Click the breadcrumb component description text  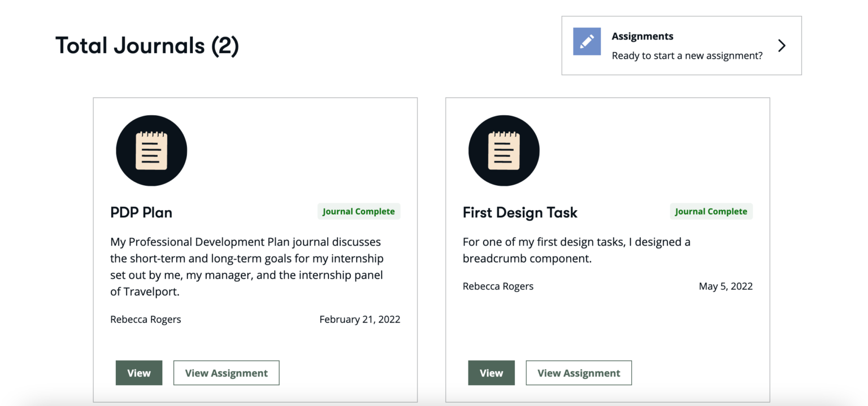point(576,250)
